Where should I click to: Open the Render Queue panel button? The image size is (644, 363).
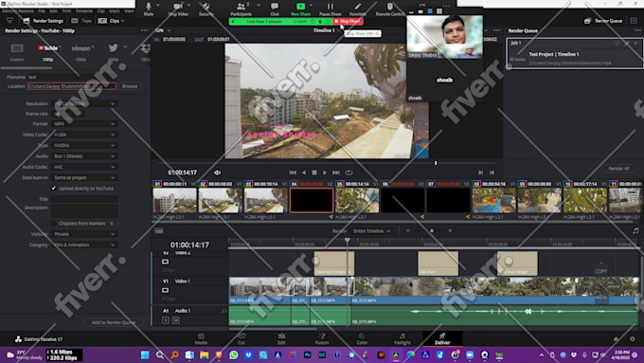click(x=603, y=21)
